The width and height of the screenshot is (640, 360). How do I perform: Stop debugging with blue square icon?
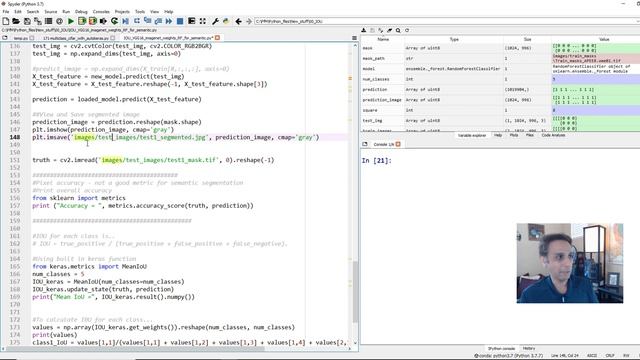180,21
